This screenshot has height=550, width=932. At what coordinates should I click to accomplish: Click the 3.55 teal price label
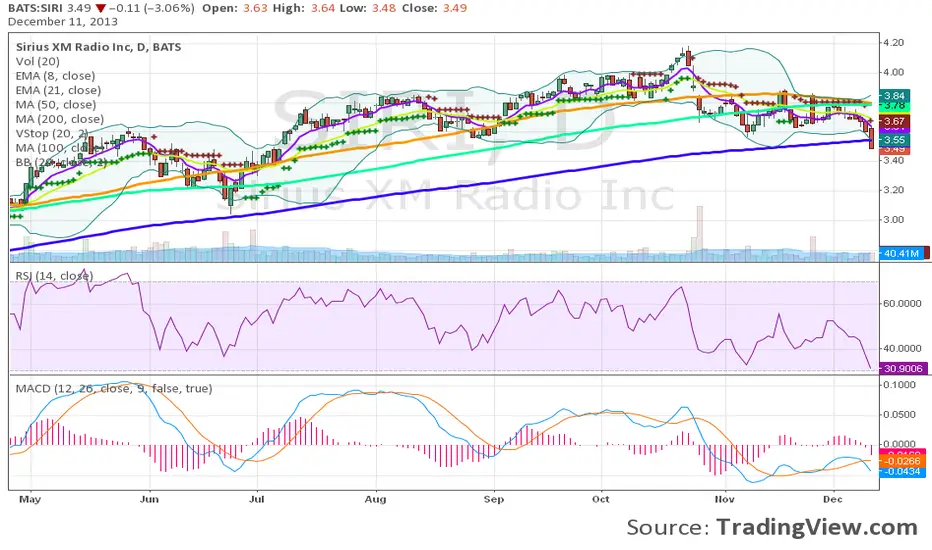(895, 140)
